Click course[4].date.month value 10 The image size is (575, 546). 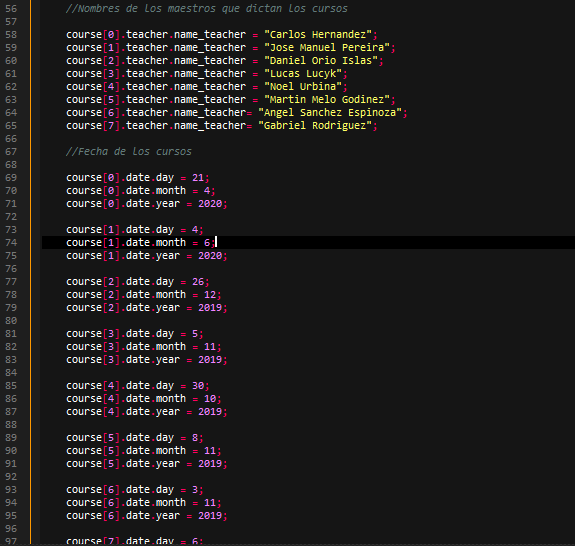(210, 399)
